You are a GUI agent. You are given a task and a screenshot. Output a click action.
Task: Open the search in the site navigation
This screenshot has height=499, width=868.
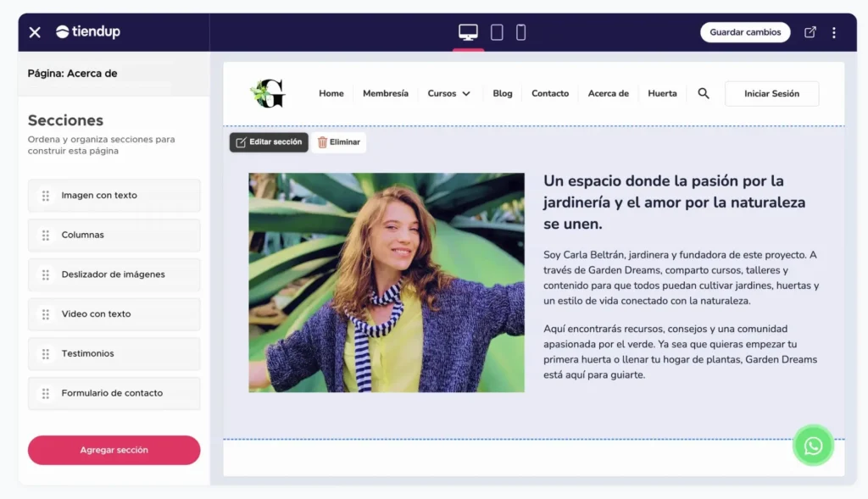[x=704, y=93]
